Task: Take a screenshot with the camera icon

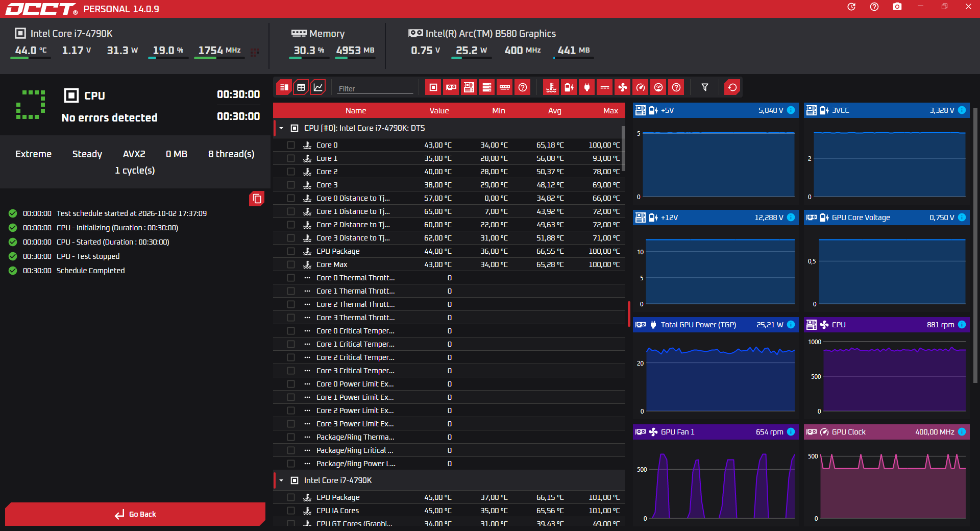Action: click(x=897, y=7)
